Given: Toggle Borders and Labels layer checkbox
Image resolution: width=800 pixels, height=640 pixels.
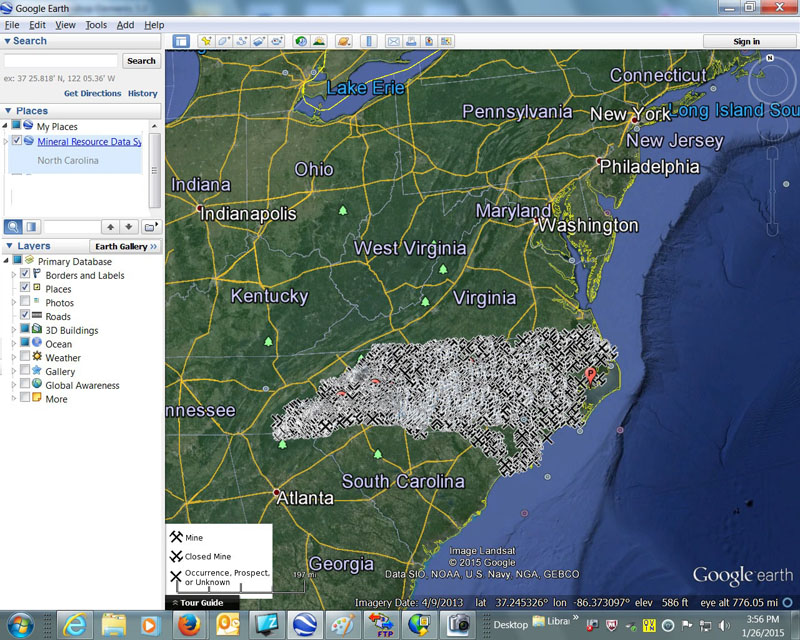Looking at the screenshot, I should tap(24, 274).
